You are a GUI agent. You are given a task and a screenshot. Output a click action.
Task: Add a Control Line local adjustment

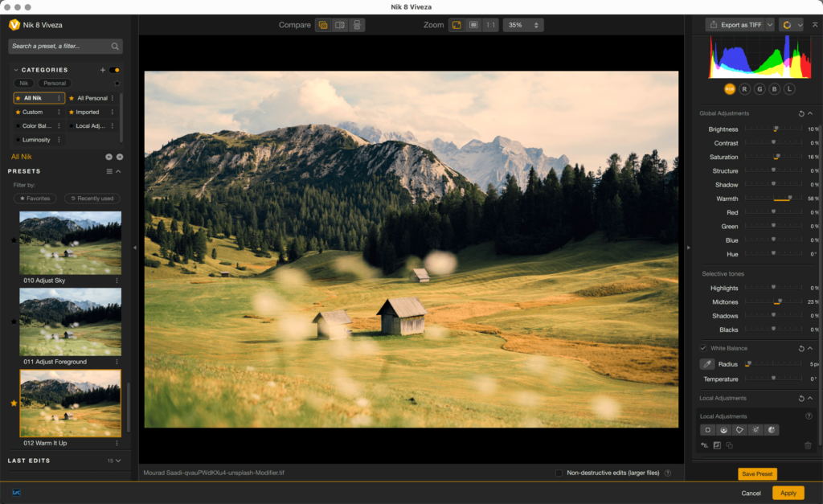[724, 430]
